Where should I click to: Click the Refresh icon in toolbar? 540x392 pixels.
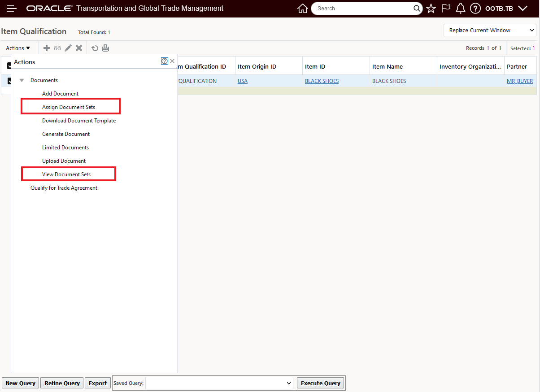(x=95, y=48)
